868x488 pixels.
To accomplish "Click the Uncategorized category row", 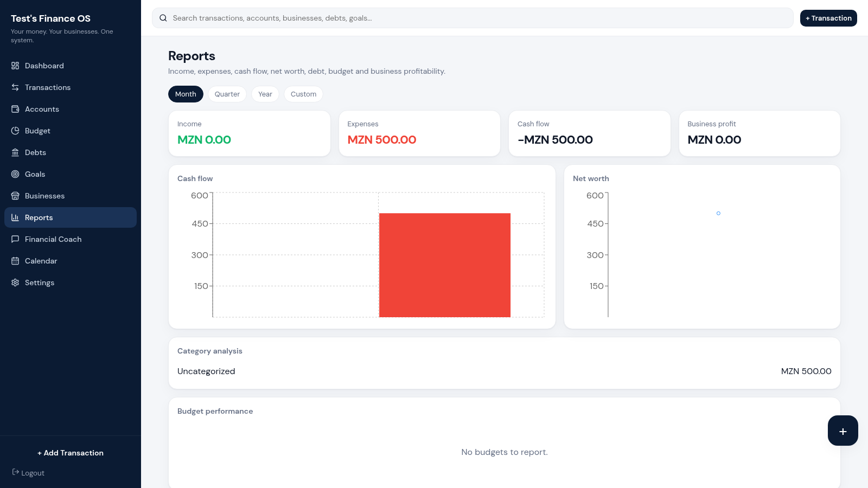I will coord(505,371).
